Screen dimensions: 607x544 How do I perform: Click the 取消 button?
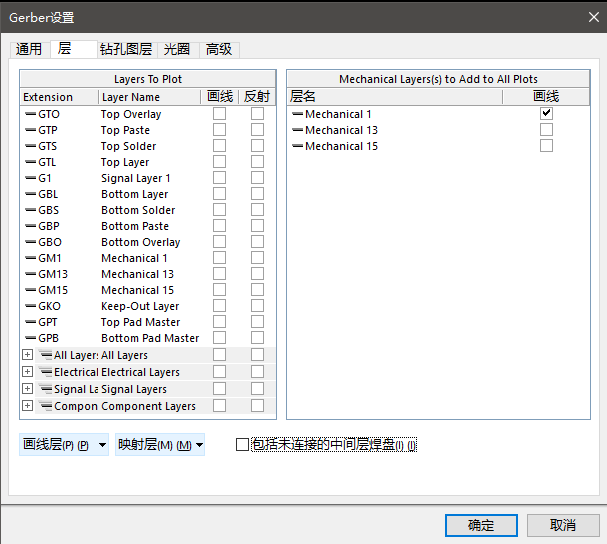(563, 525)
